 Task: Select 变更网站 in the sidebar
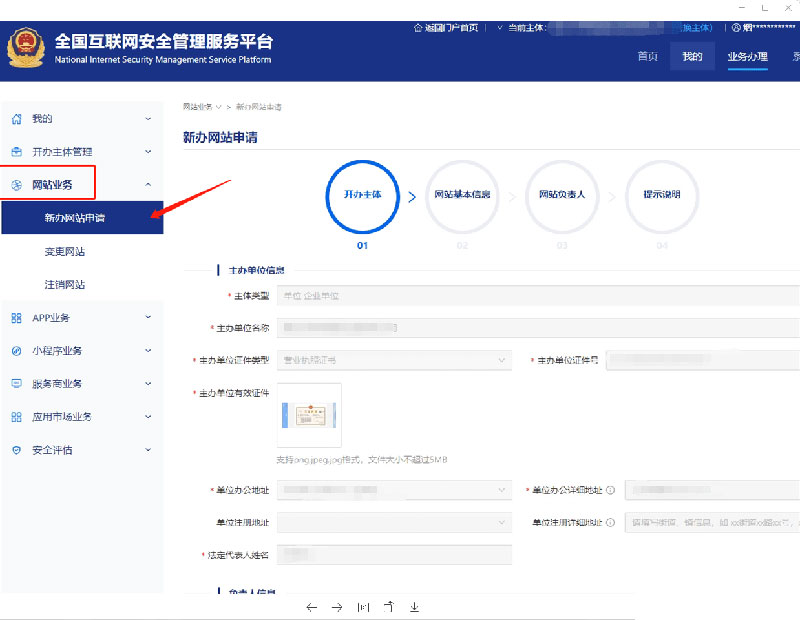click(65, 252)
